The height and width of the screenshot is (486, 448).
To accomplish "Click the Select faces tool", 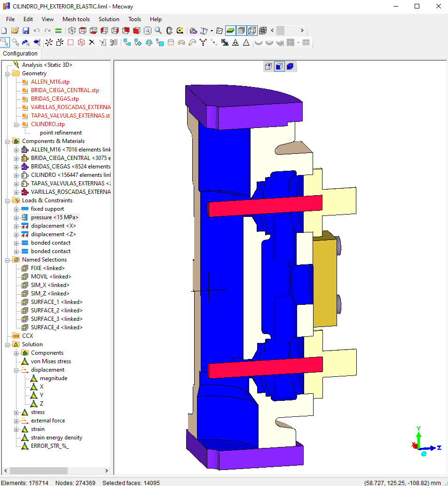I will [26, 42].
